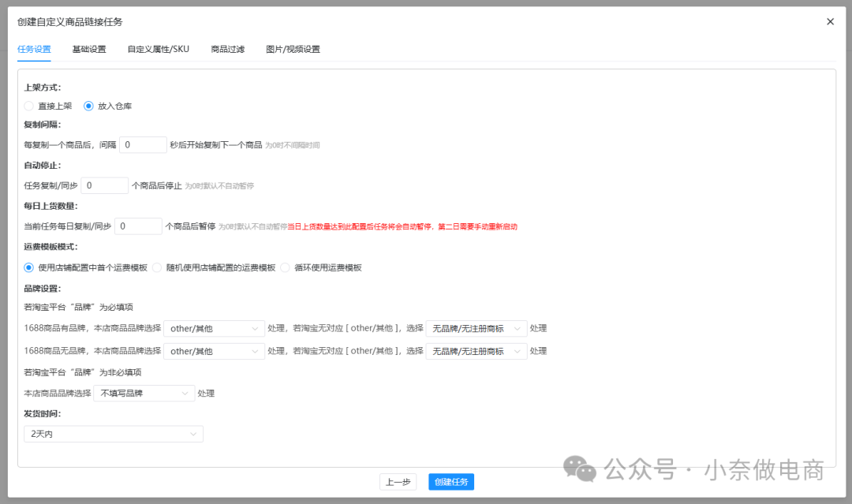The width and height of the screenshot is (852, 504).
Task: Open the 基础设置 tab
Action: (x=89, y=50)
